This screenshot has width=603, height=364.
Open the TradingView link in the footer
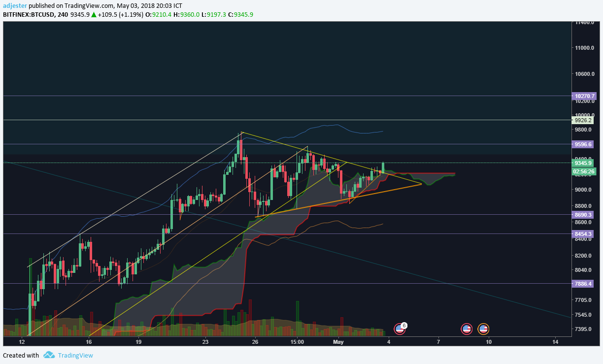(x=75, y=355)
